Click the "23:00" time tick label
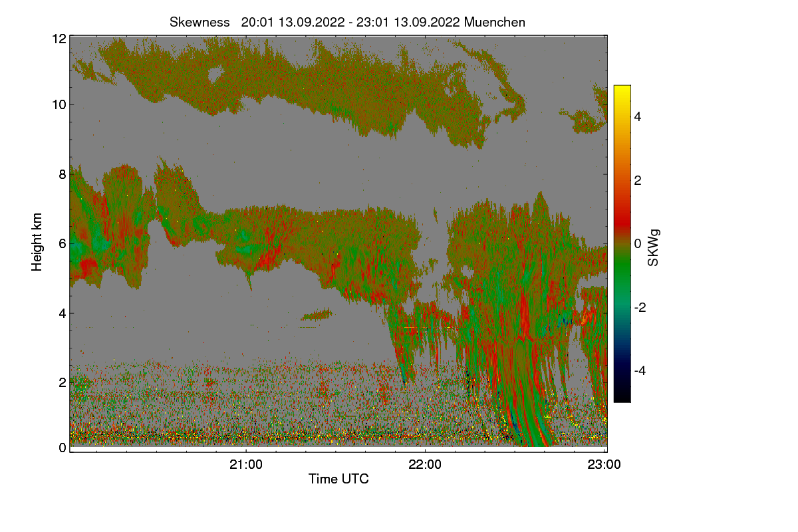 coord(604,465)
